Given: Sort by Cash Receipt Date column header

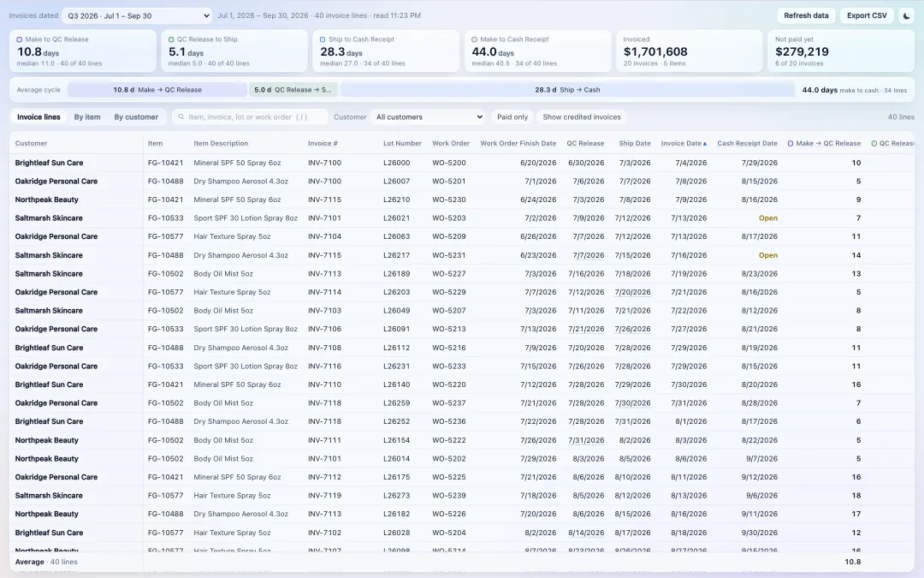Looking at the screenshot, I should point(747,143).
